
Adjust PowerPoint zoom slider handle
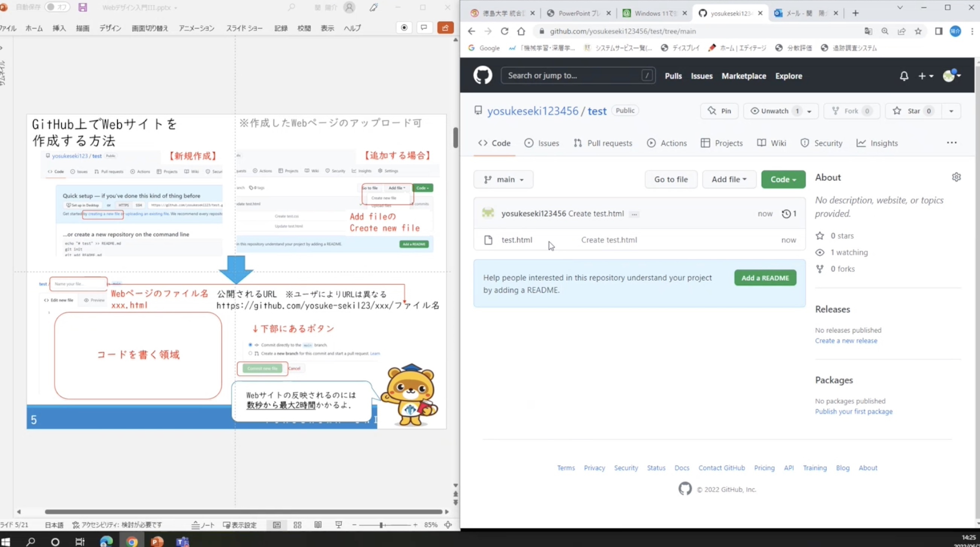381,525
